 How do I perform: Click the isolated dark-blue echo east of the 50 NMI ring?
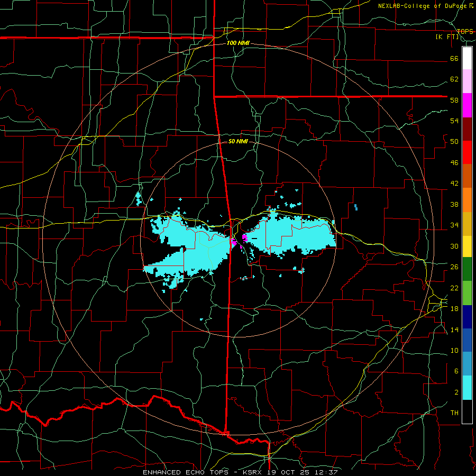click(x=356, y=207)
